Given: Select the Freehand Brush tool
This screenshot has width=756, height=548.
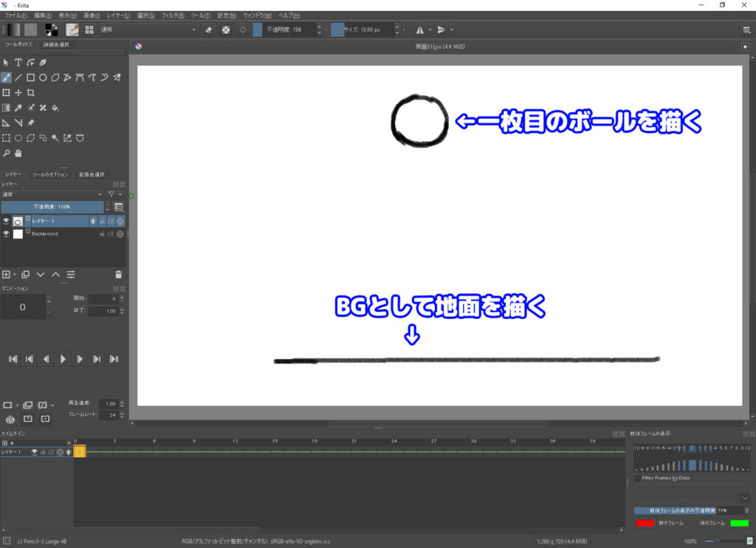Looking at the screenshot, I should (7, 77).
